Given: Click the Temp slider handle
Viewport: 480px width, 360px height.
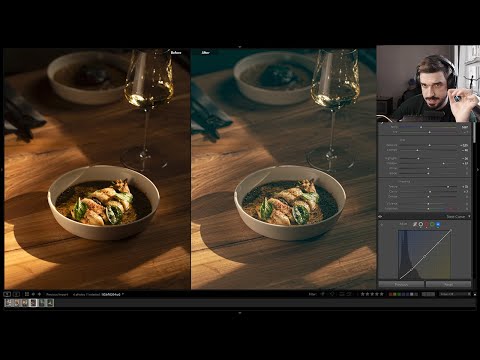Looking at the screenshot, I should (421, 127).
